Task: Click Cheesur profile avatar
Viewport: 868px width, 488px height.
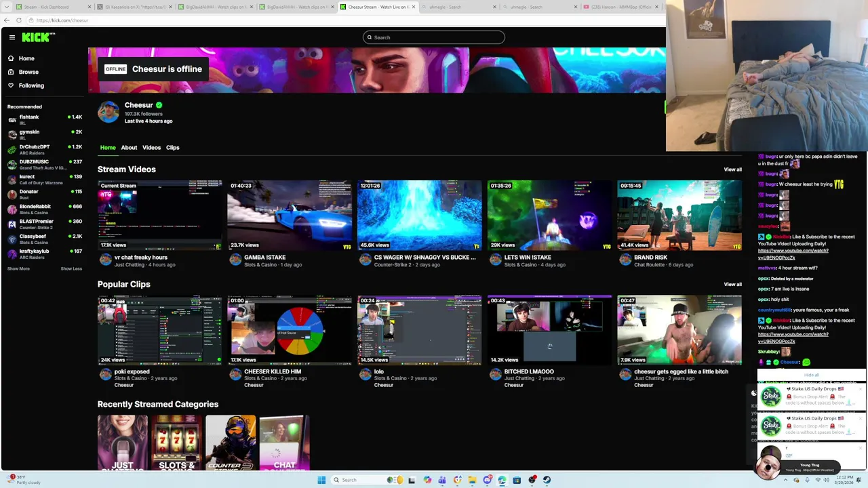Action: pyautogui.click(x=108, y=112)
